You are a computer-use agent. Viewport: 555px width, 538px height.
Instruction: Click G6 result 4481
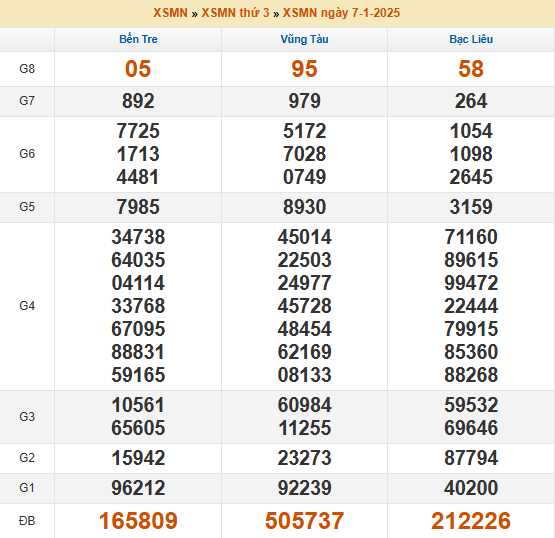[x=138, y=177]
